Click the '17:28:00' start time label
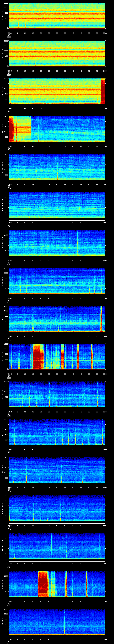 pyautogui.click(x=9, y=260)
